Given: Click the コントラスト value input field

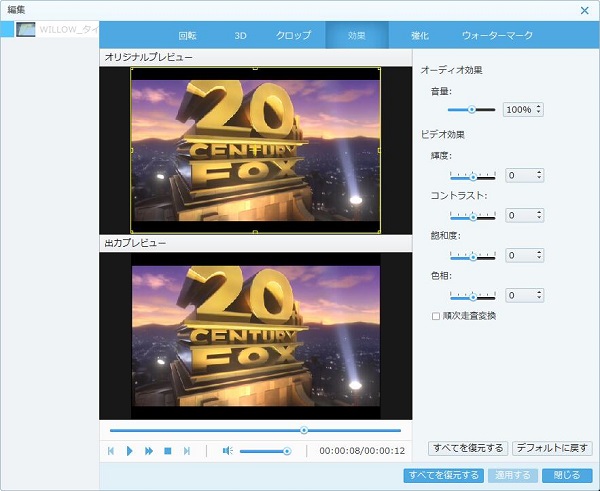Looking at the screenshot, I should point(520,215).
